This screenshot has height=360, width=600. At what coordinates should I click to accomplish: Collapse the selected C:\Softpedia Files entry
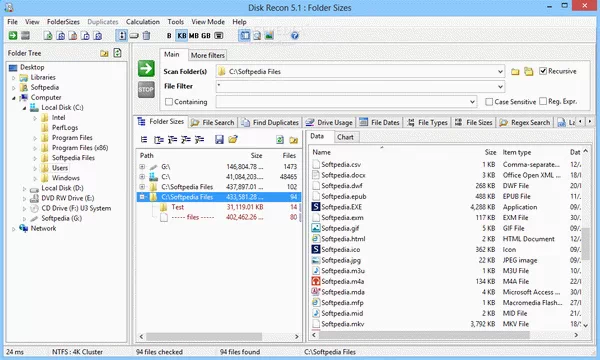(142, 197)
